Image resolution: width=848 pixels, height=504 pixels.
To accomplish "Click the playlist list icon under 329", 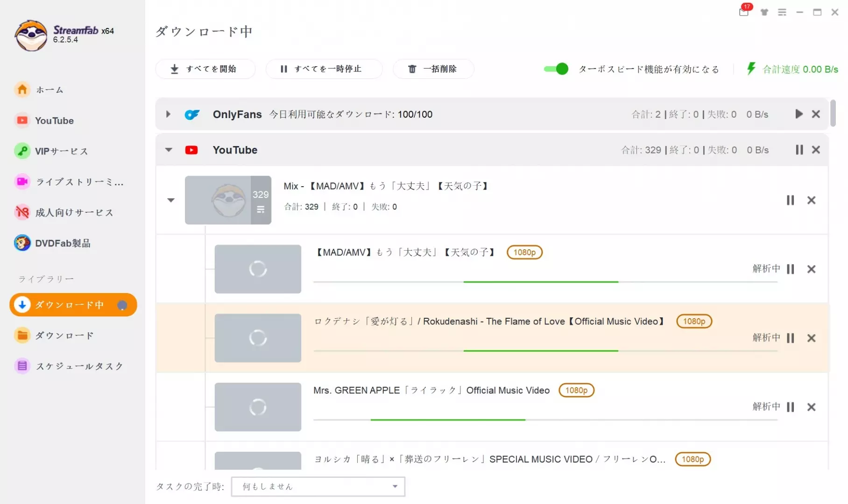I will 261,210.
